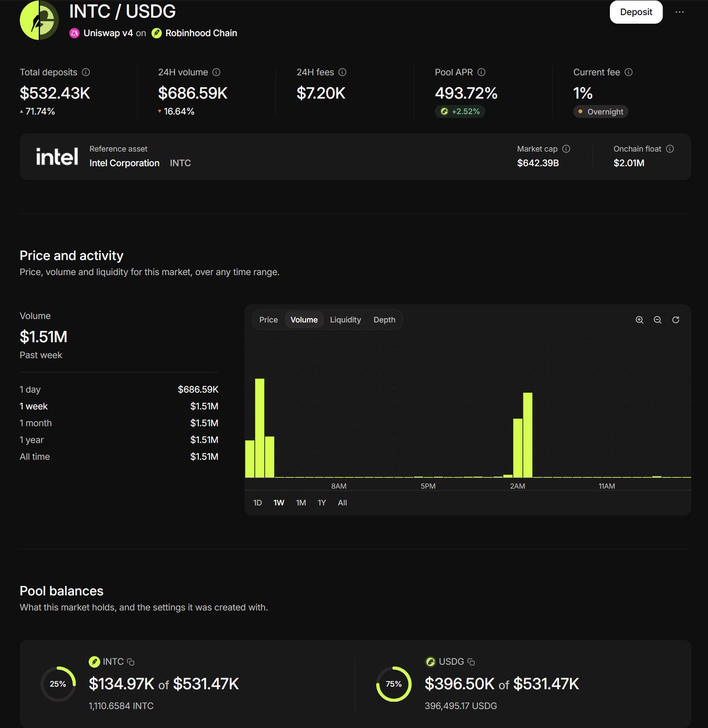This screenshot has width=708, height=728.
Task: Switch the chart to the Price tab
Action: tap(269, 320)
